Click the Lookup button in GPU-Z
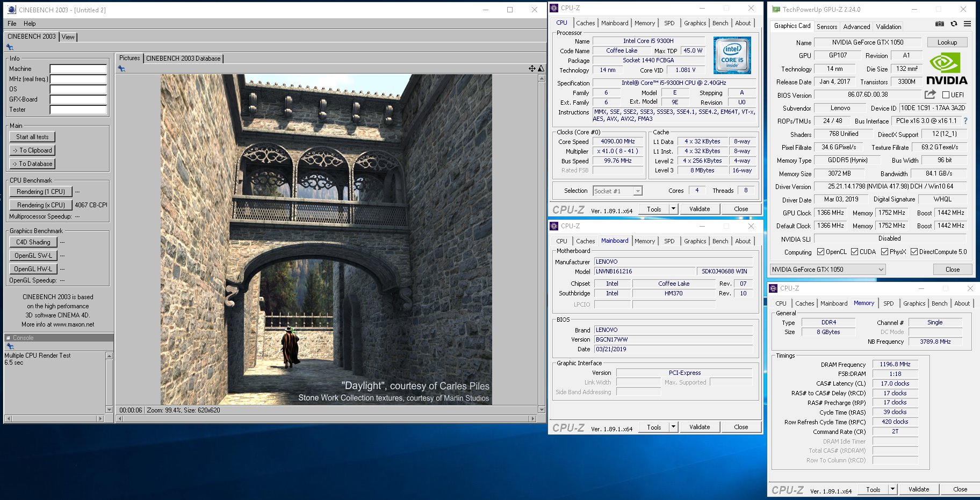Viewport: 980px width, 500px height. [947, 42]
